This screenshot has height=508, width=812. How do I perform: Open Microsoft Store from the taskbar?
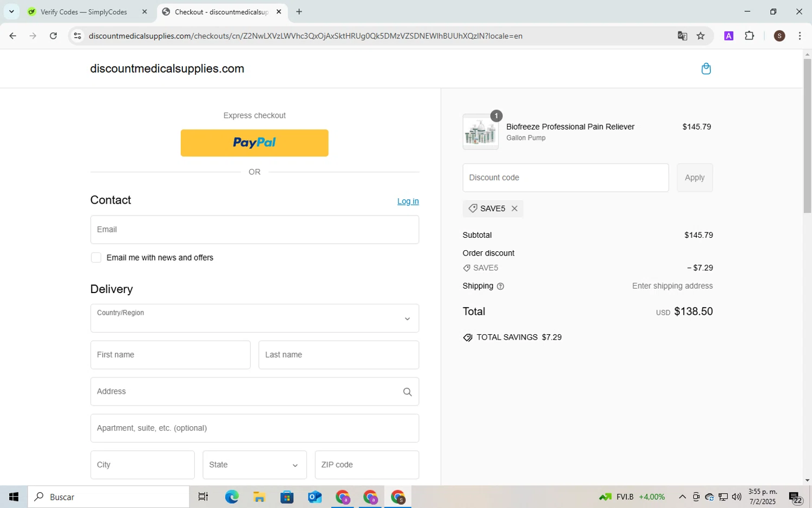[x=287, y=497]
